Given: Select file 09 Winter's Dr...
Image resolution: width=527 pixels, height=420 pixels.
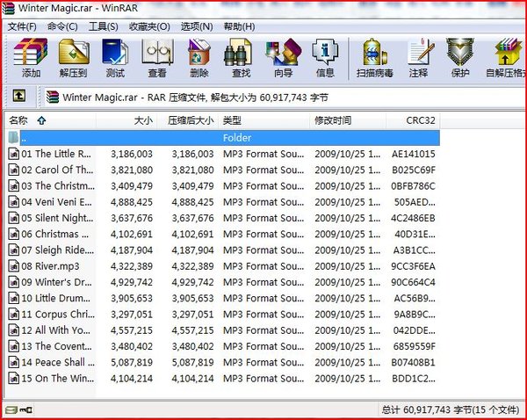Looking at the screenshot, I should 223,282.
